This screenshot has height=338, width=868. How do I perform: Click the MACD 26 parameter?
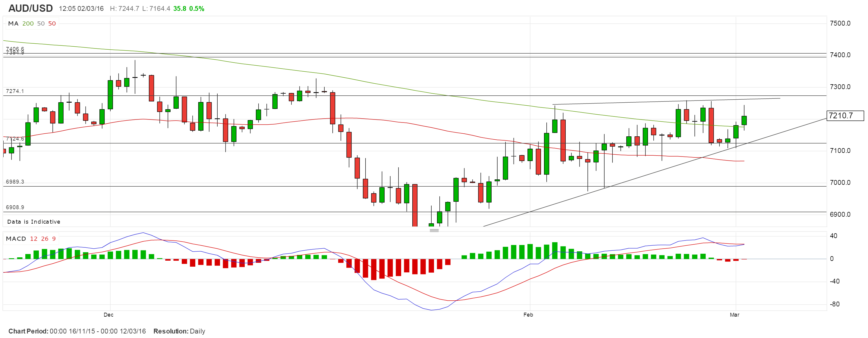pos(45,239)
